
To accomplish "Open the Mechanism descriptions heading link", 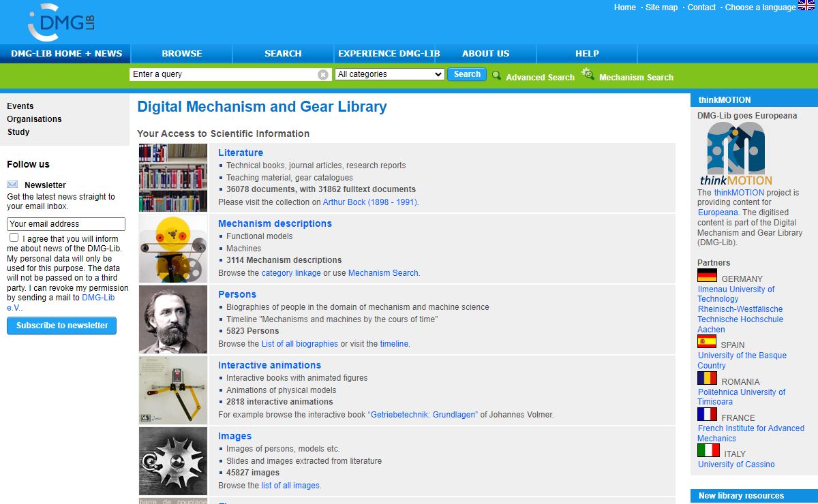I will tap(275, 223).
